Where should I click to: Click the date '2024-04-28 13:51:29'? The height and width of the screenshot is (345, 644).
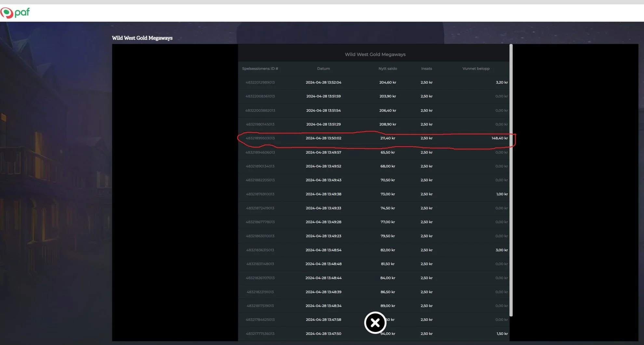(x=324, y=124)
